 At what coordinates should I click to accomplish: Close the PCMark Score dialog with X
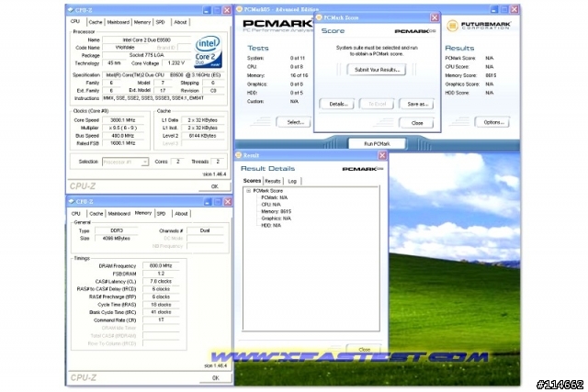435,17
